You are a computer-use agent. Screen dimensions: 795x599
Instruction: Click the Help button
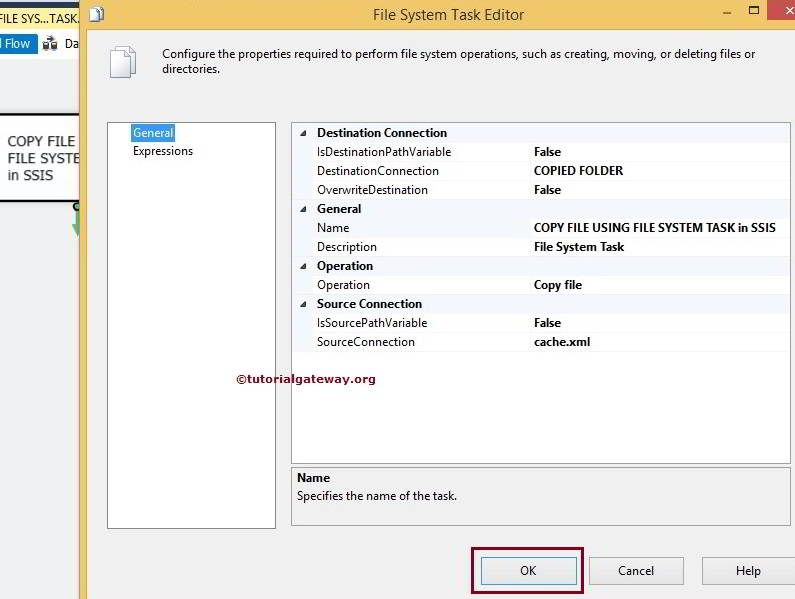point(748,571)
